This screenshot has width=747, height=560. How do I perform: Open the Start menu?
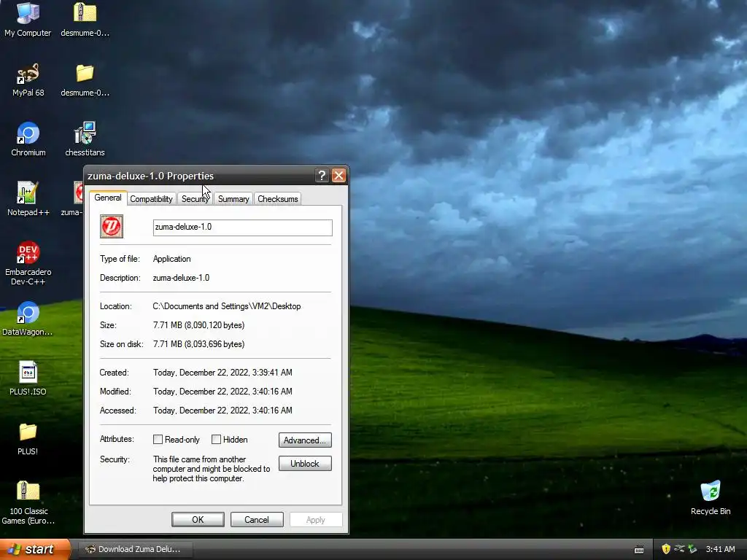point(34,549)
